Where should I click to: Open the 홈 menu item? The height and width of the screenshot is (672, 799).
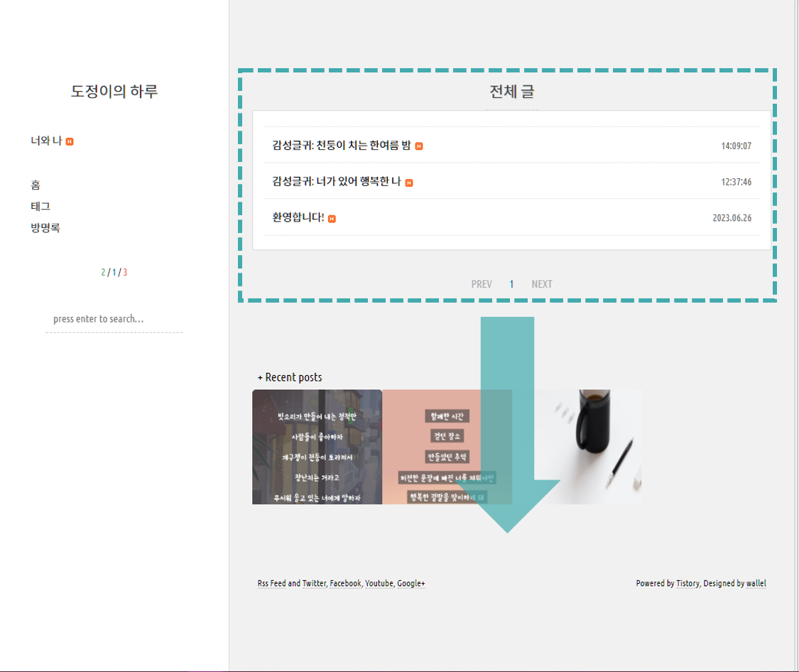pyautogui.click(x=35, y=185)
